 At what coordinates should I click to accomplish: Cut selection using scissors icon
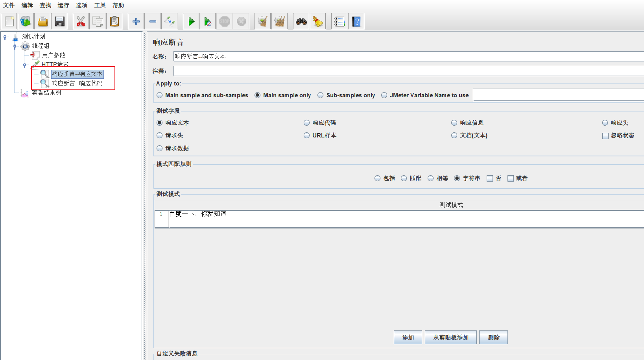(81, 21)
